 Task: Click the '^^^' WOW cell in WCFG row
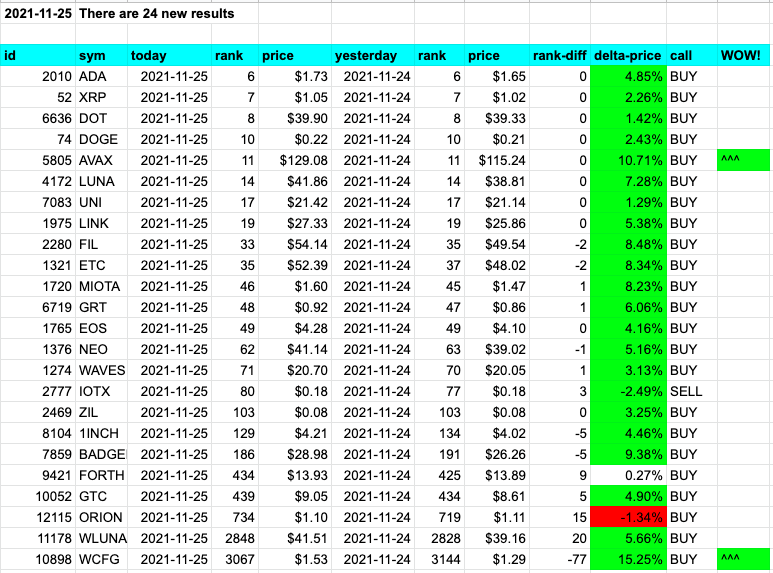coord(743,559)
